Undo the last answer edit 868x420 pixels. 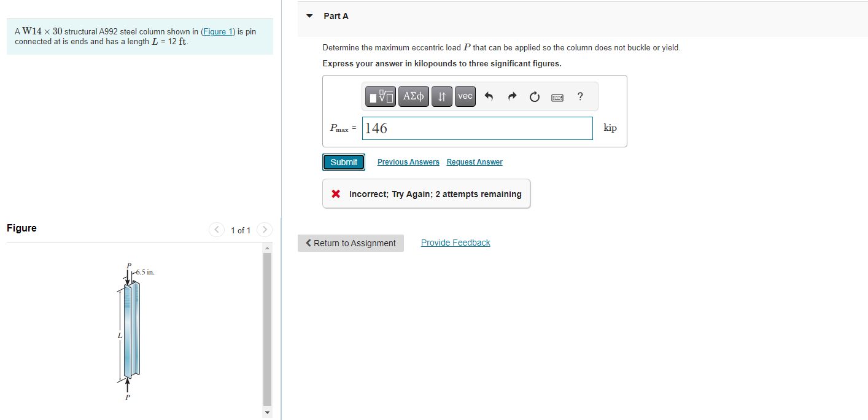click(x=489, y=96)
